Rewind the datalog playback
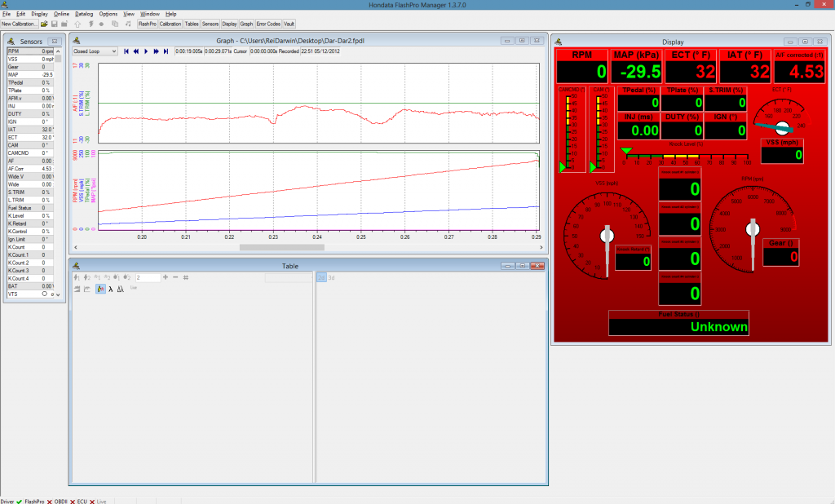Viewport: 835px width, 504px height. tap(136, 51)
